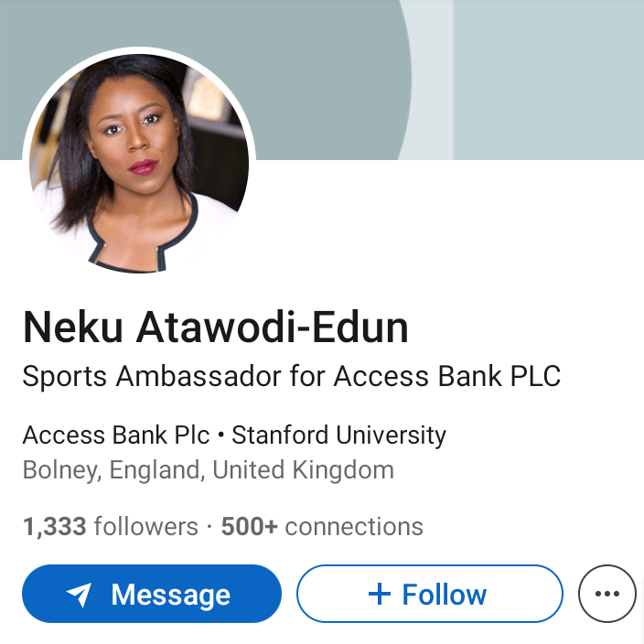Image resolution: width=644 pixels, height=644 pixels.
Task: Click the word connections in stats line
Action: (x=354, y=527)
